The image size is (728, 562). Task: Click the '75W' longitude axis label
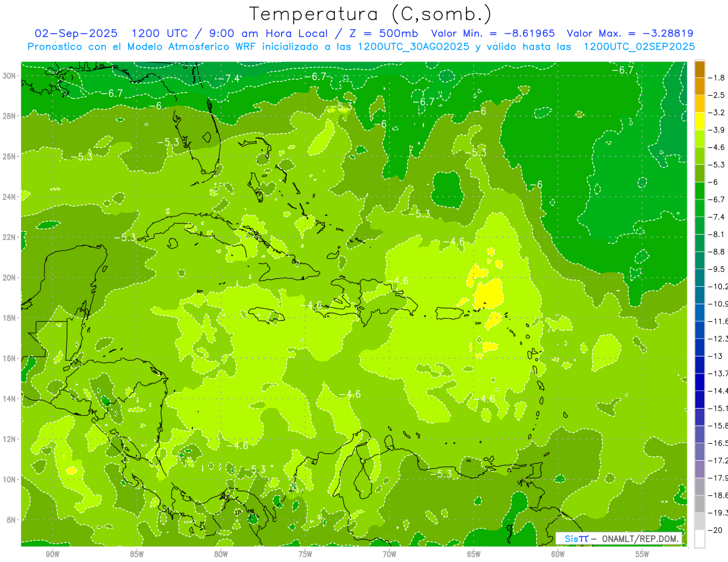click(x=305, y=554)
